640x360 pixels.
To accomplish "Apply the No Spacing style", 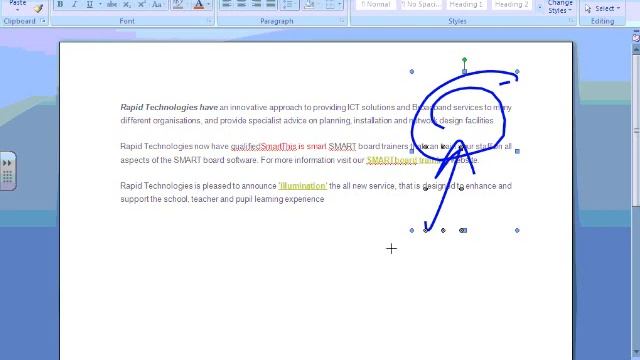I will coord(420,4).
